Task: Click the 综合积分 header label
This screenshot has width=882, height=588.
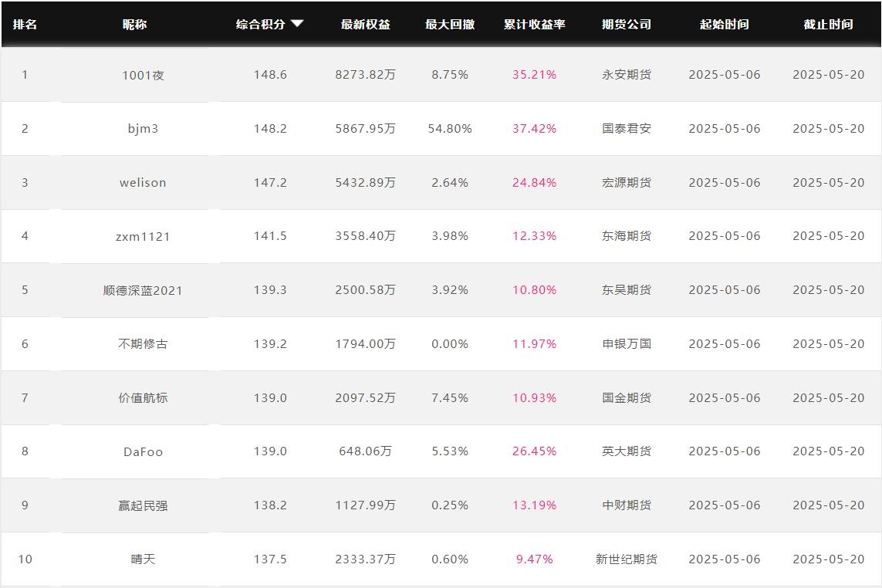Action: (x=261, y=24)
